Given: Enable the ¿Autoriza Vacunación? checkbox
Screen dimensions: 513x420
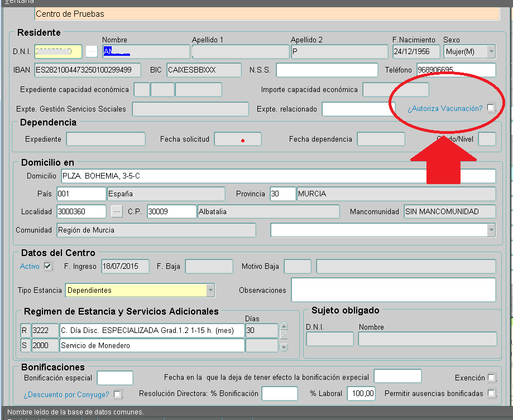Looking at the screenshot, I should click(491, 108).
